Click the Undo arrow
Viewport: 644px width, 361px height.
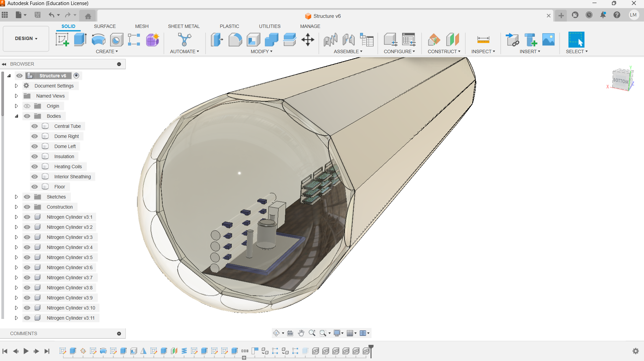(51, 15)
